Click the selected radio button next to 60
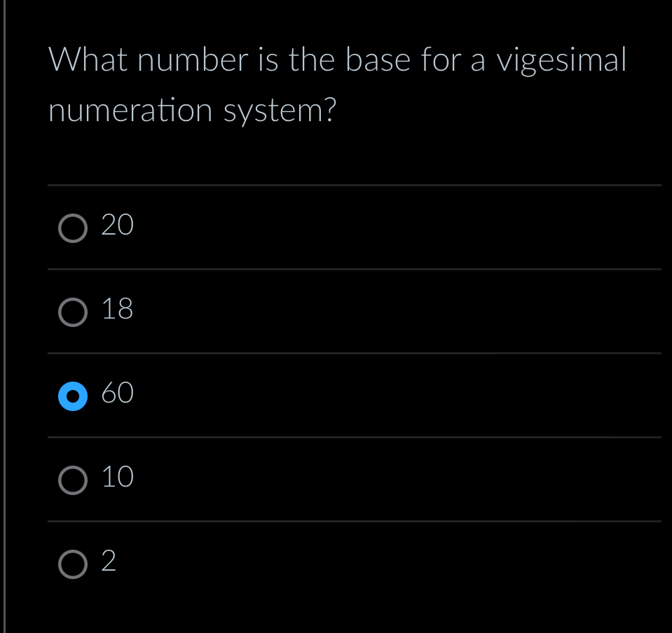 click(73, 396)
